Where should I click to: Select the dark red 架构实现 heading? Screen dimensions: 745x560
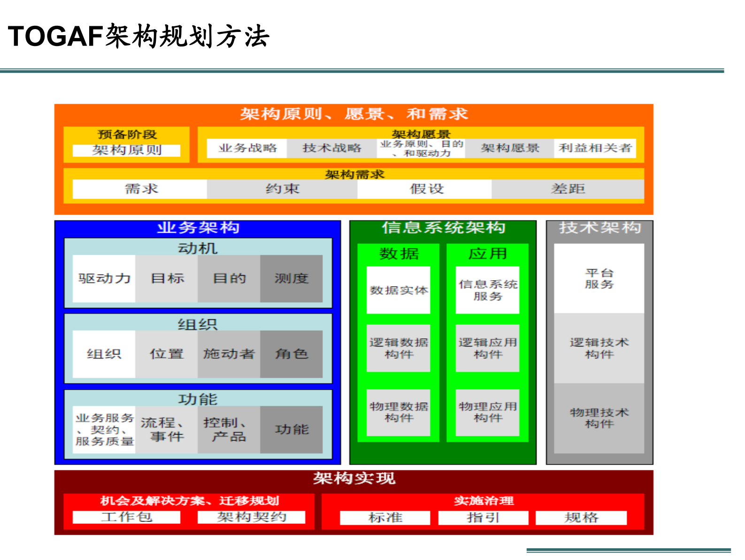tap(354, 478)
